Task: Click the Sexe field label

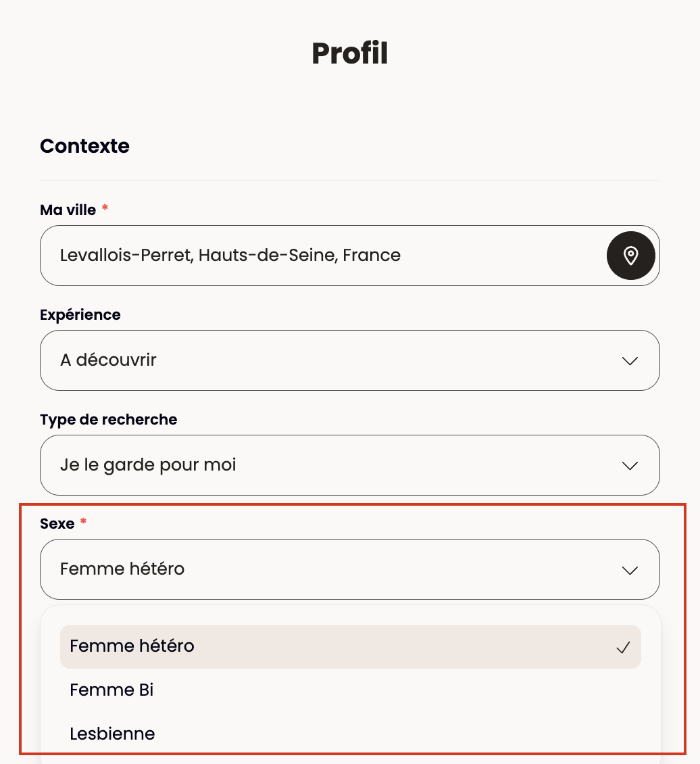Action: point(57,524)
